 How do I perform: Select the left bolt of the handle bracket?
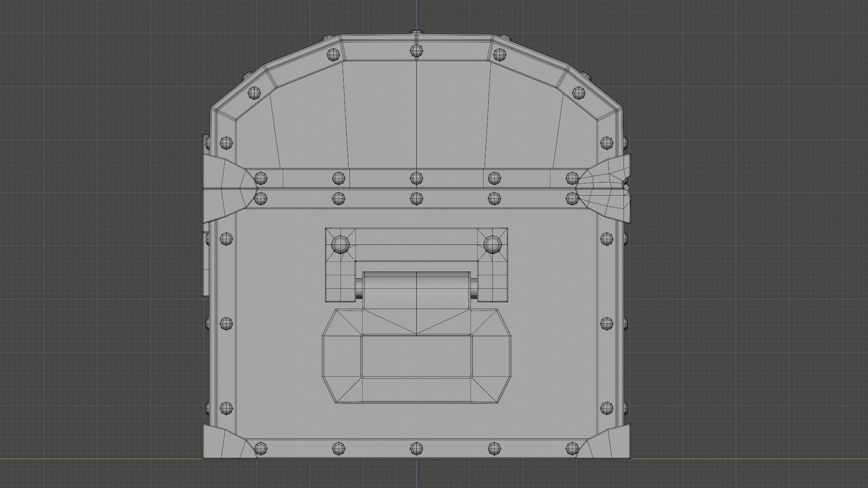(340, 245)
